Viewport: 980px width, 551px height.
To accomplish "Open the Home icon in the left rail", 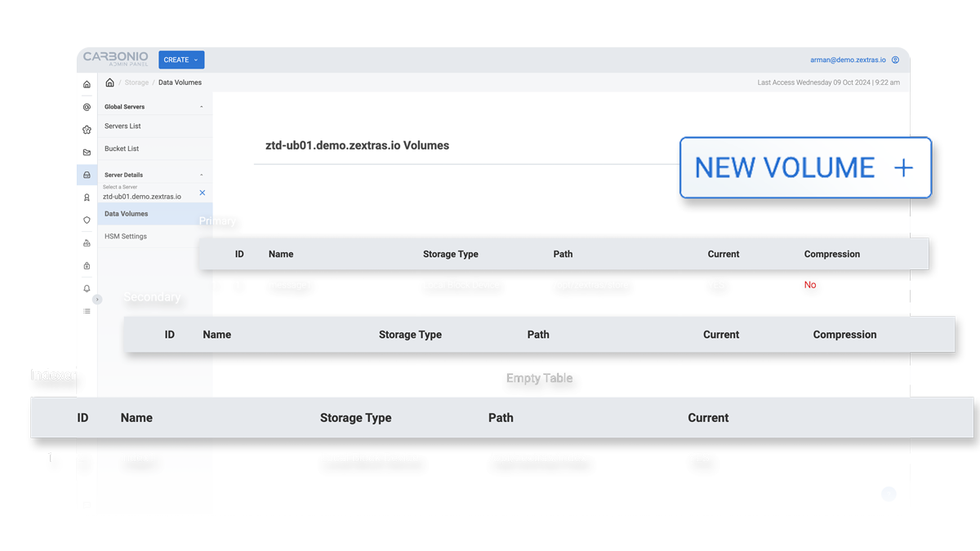I will [x=87, y=84].
